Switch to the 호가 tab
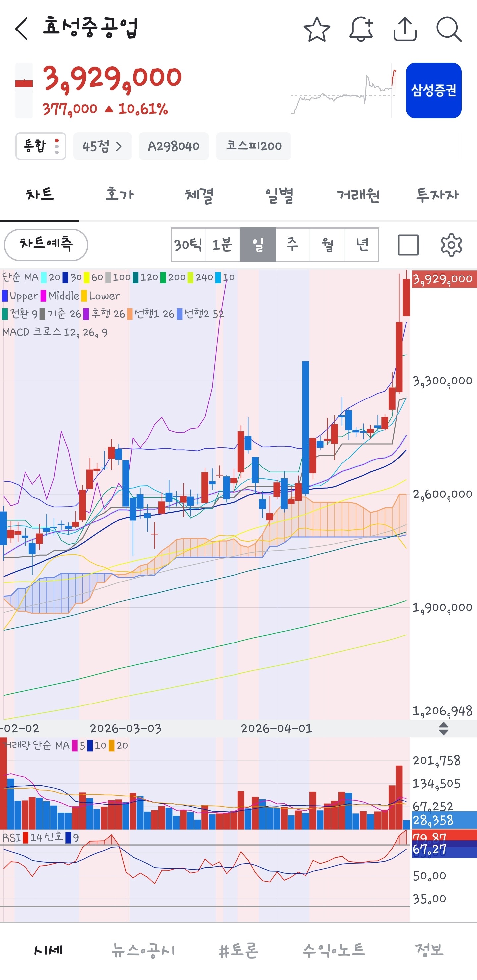This screenshot has height=980, width=477. coord(119,195)
